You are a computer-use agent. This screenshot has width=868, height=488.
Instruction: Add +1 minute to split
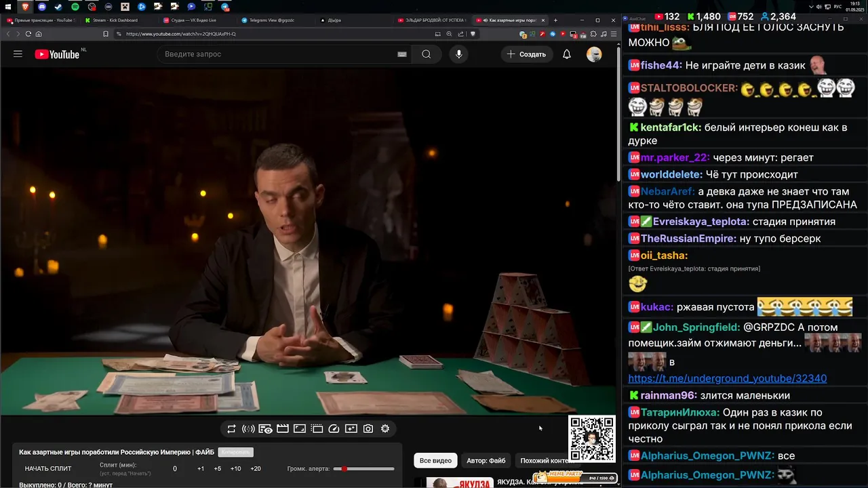click(201, 468)
